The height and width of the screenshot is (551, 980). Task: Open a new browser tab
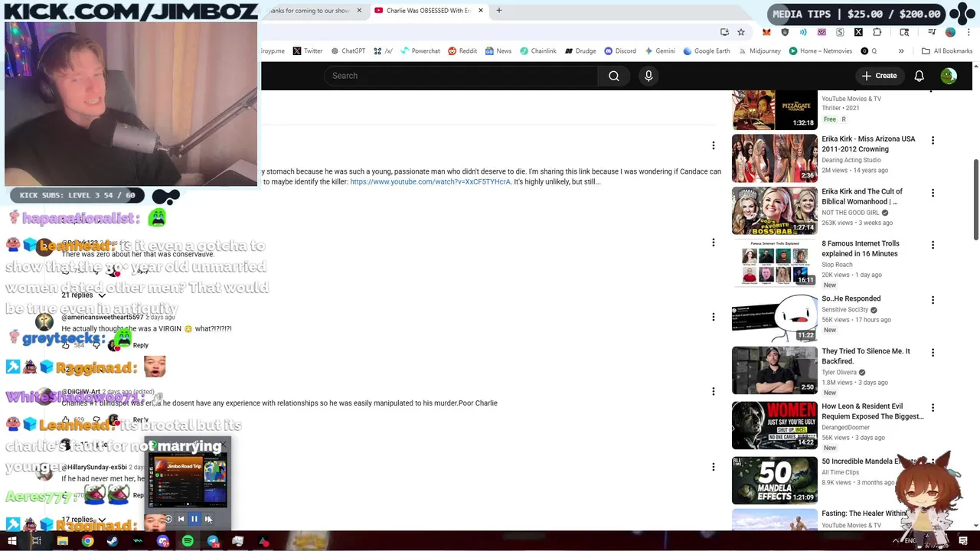498,11
